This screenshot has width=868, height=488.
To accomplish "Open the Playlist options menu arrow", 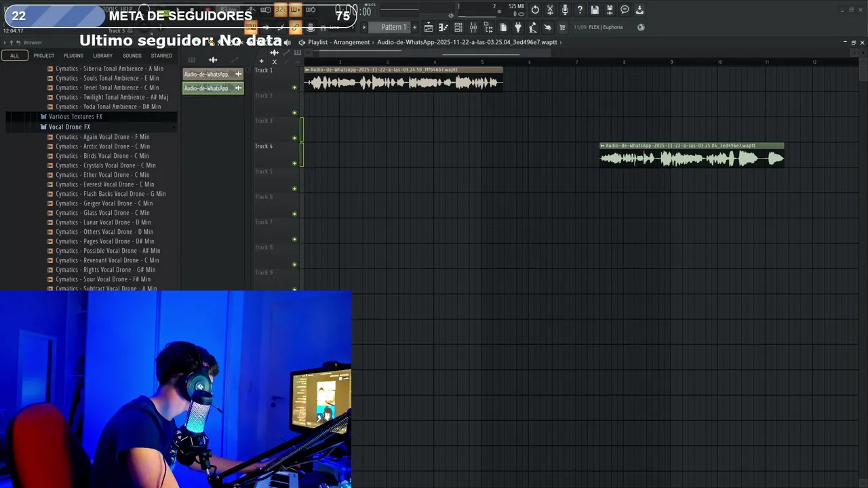I will [302, 42].
